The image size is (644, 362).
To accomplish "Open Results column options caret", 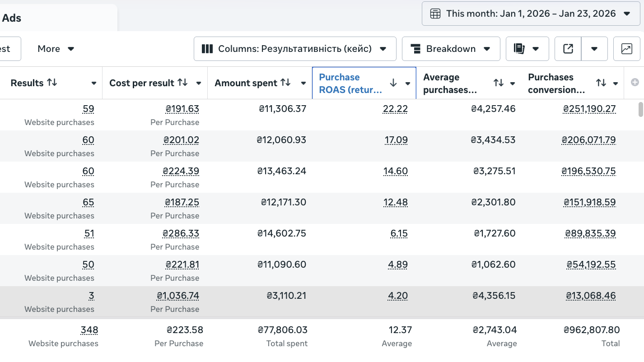I will pyautogui.click(x=94, y=83).
